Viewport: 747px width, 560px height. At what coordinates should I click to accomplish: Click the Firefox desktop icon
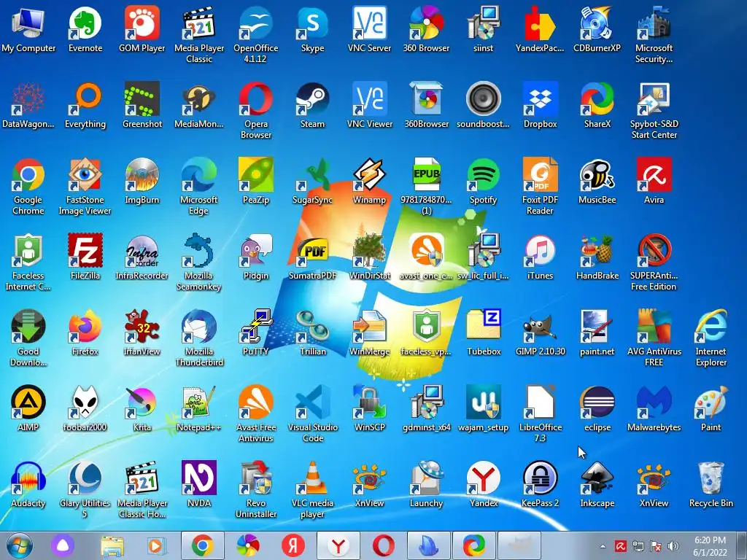pos(85,332)
